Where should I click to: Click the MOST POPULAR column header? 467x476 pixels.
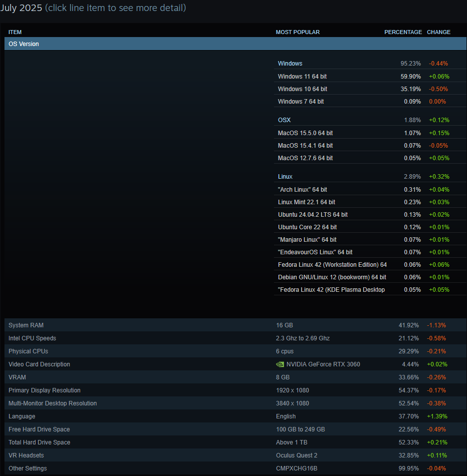pos(297,32)
